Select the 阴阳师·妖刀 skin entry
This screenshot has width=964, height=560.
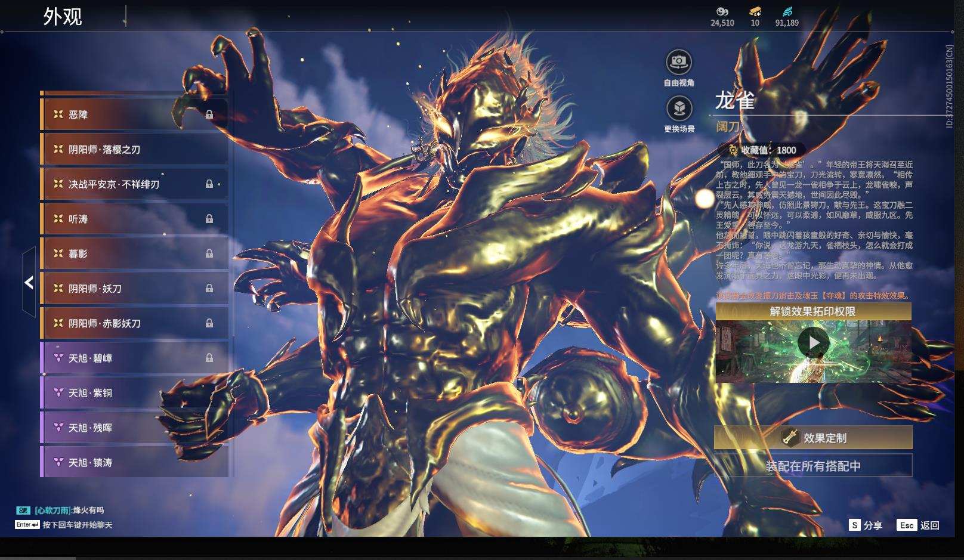pyautogui.click(x=134, y=288)
